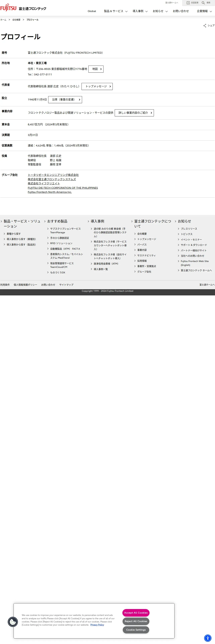Open 利用条件 in the bottom bar
The width and height of the screenshot is (215, 644).
tap(5, 285)
